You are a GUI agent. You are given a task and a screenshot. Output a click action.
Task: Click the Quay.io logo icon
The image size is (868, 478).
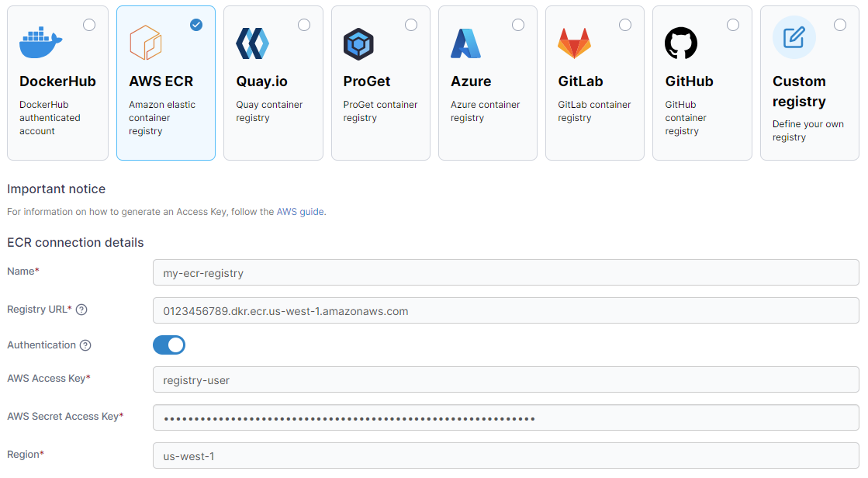[x=252, y=43]
